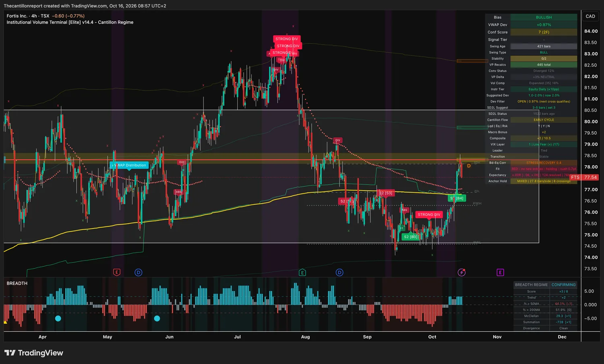Click the EARLY CYCLE Cantillon Flow value
This screenshot has height=364, width=604.
coord(544,120)
